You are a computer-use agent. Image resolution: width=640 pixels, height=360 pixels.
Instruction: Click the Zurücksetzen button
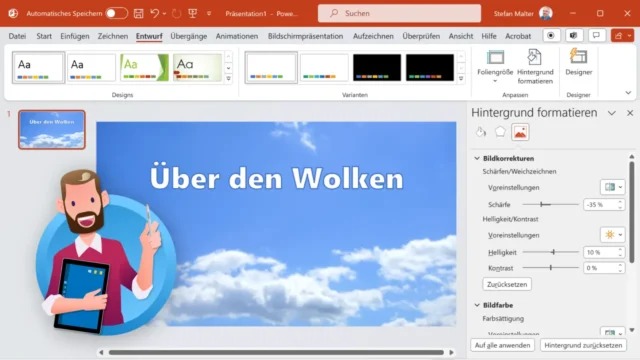click(507, 284)
